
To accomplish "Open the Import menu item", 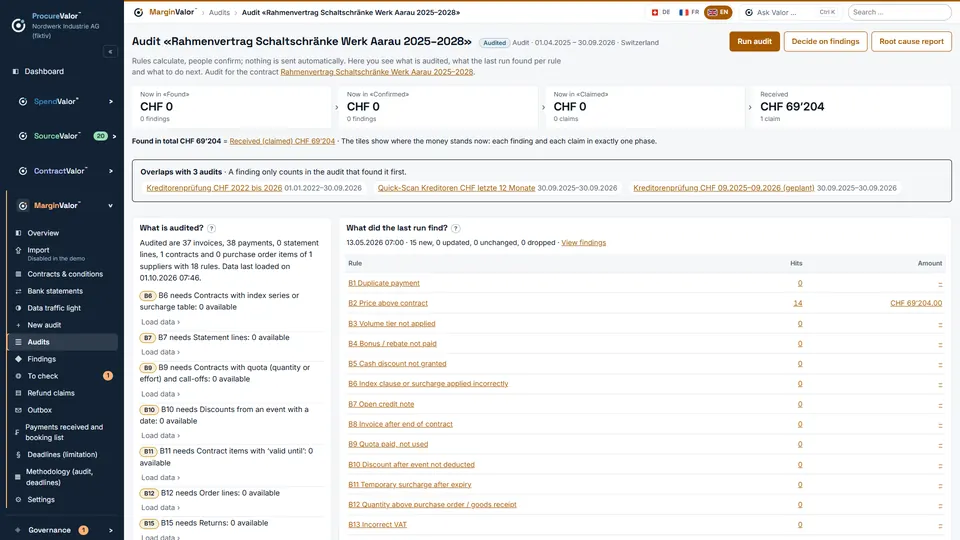I will click(62, 253).
